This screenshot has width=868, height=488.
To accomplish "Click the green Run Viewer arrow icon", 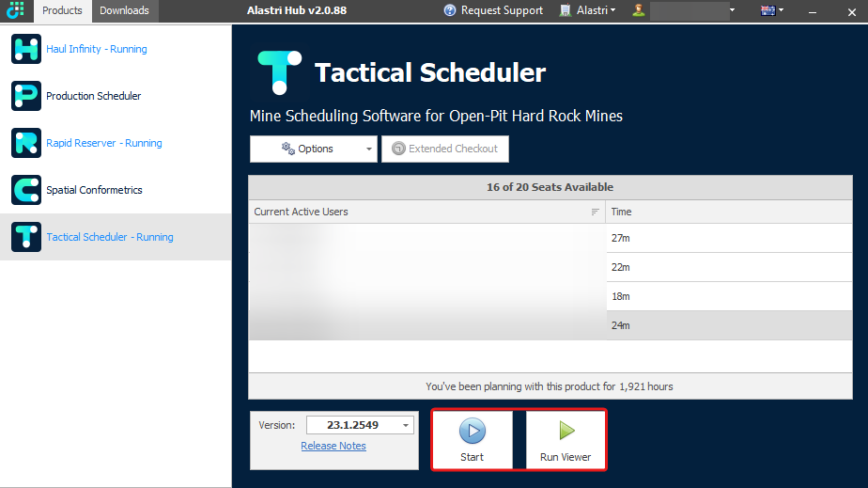I will coord(566,431).
